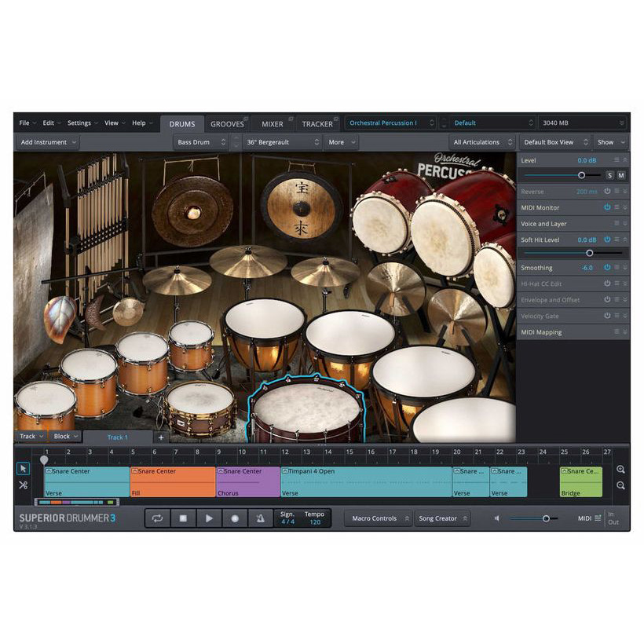Screen dimensions: 644x644
Task: Solo the instrument with S button
Action: point(610,175)
